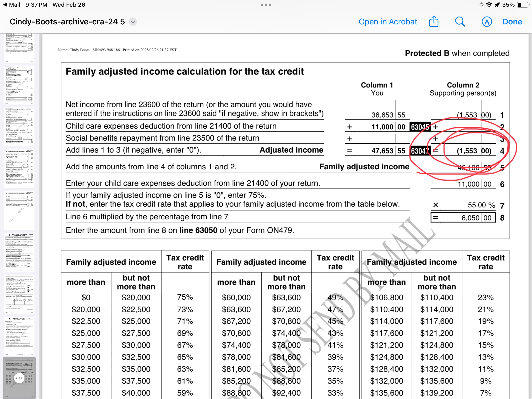The image size is (532, 399).
Task: Tap the Share icon
Action: click(434, 22)
